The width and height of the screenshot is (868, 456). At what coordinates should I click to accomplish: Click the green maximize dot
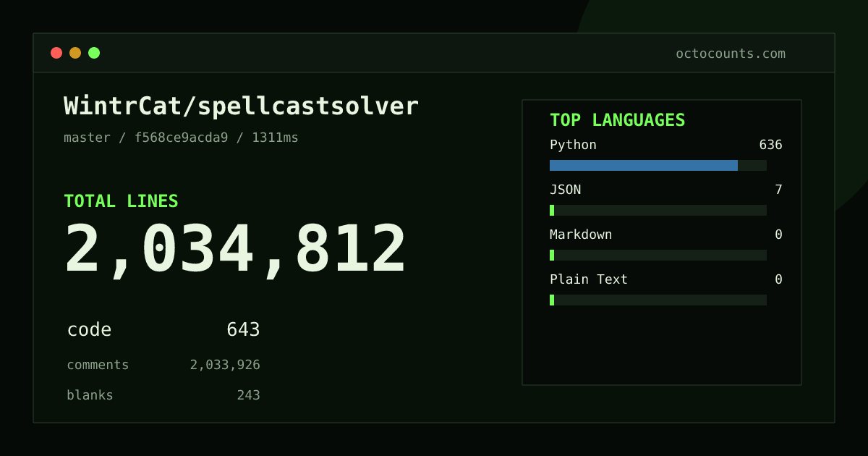94,53
